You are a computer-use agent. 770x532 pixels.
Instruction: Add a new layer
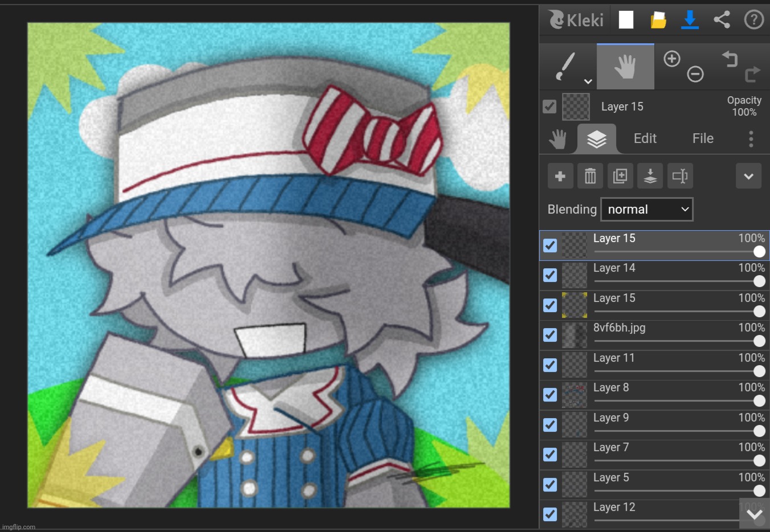tap(560, 177)
